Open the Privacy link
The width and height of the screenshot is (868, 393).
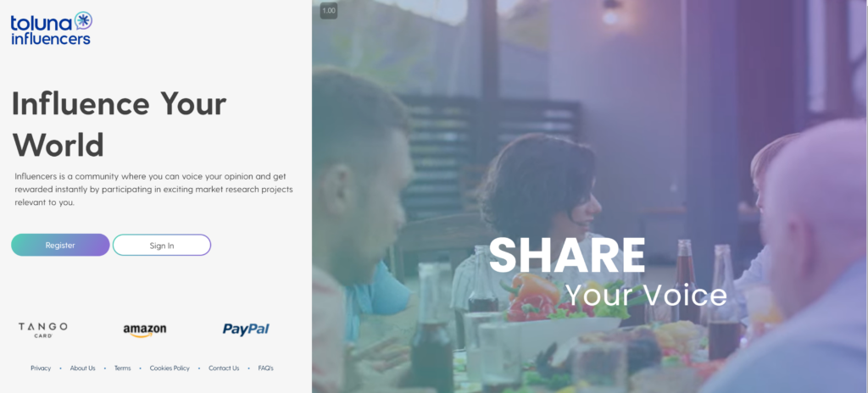[x=41, y=368]
